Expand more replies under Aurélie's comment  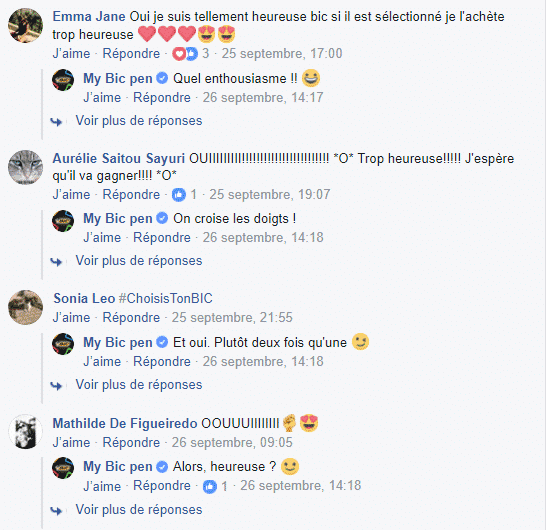139,261
